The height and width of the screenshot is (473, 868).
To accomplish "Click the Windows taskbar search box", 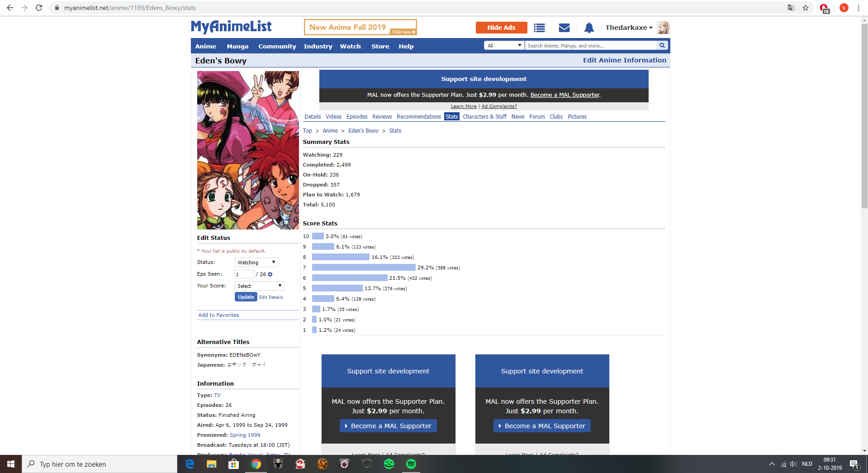I will click(x=100, y=464).
